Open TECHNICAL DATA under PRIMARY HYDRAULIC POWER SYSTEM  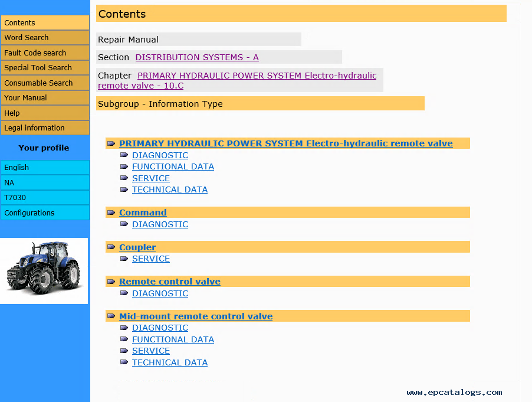click(x=170, y=189)
